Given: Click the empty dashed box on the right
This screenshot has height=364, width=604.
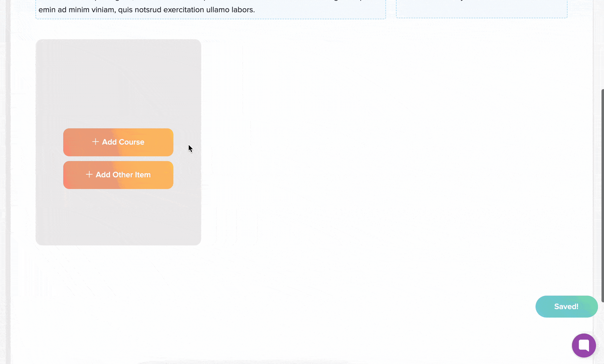Looking at the screenshot, I should (481, 10).
